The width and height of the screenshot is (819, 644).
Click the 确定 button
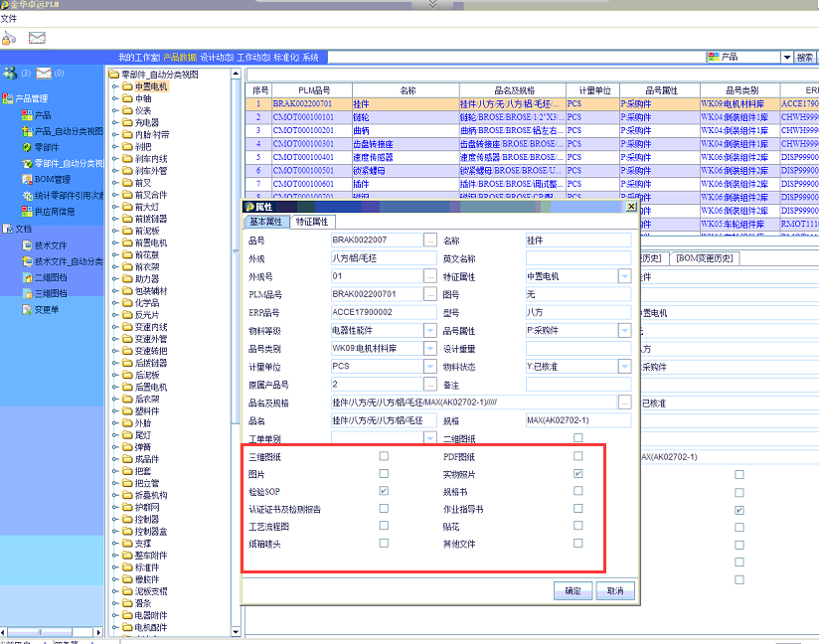tap(573, 590)
